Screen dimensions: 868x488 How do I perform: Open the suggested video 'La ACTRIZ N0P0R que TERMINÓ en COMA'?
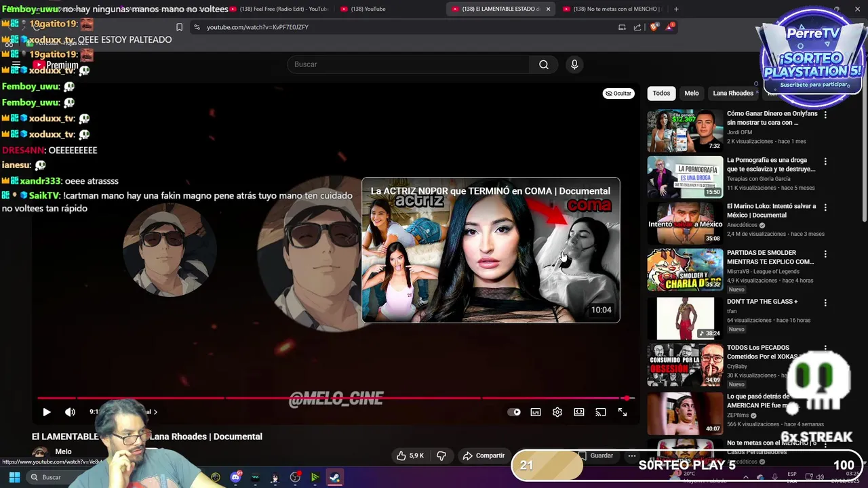tap(490, 250)
